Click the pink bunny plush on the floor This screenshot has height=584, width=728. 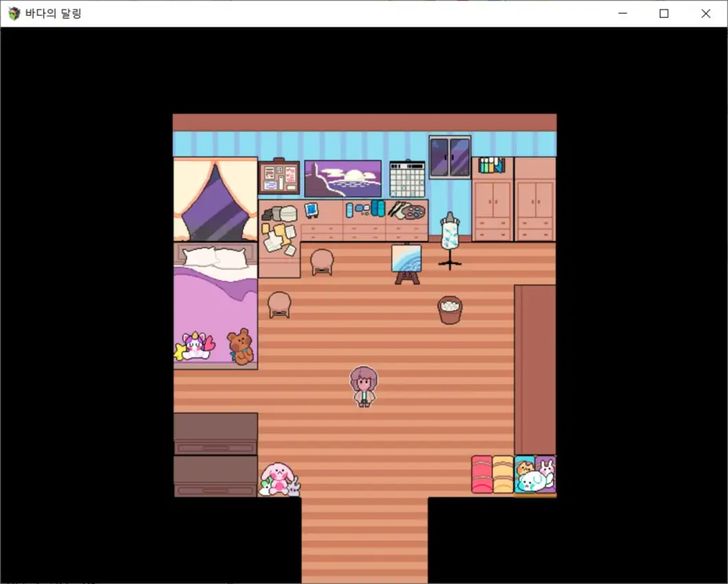pyautogui.click(x=277, y=478)
